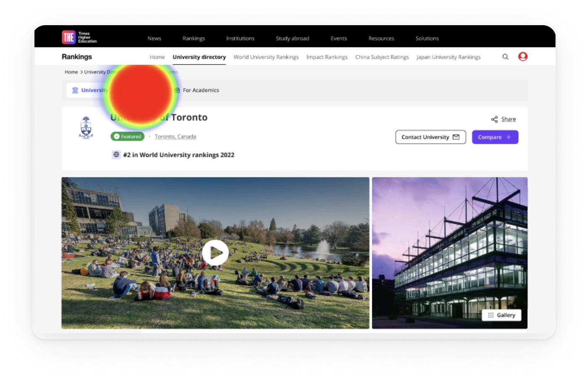Click the University of Toronto crest logo
This screenshot has height=378, width=588.
[x=86, y=128]
